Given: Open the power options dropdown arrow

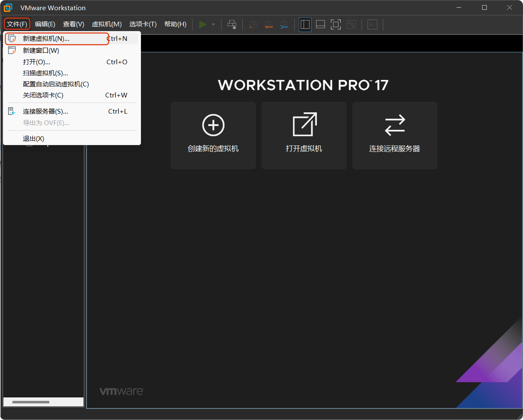Looking at the screenshot, I should [x=213, y=25].
